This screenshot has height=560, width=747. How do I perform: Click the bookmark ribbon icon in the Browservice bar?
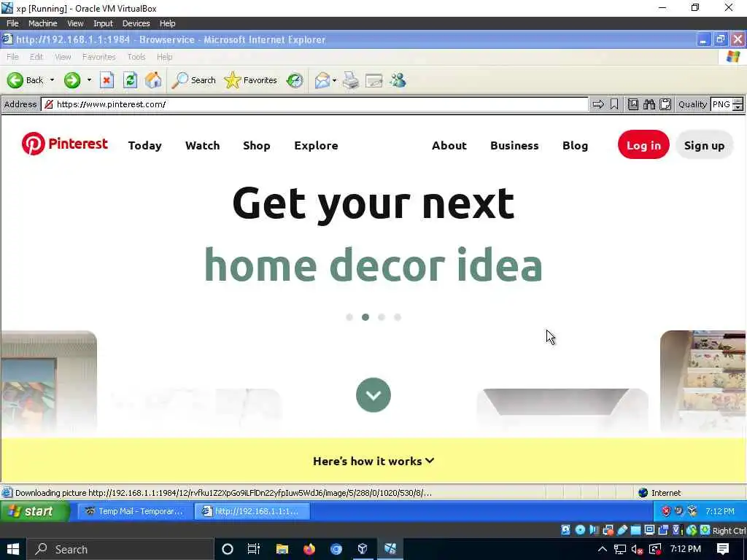coord(614,104)
